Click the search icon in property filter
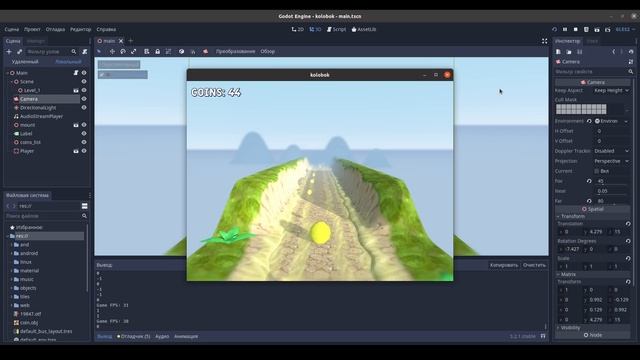Image resolution: width=640 pixels, height=360 pixels. click(x=631, y=71)
